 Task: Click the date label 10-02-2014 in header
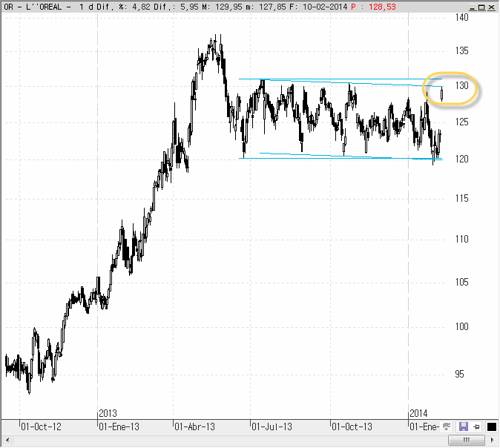[325, 7]
